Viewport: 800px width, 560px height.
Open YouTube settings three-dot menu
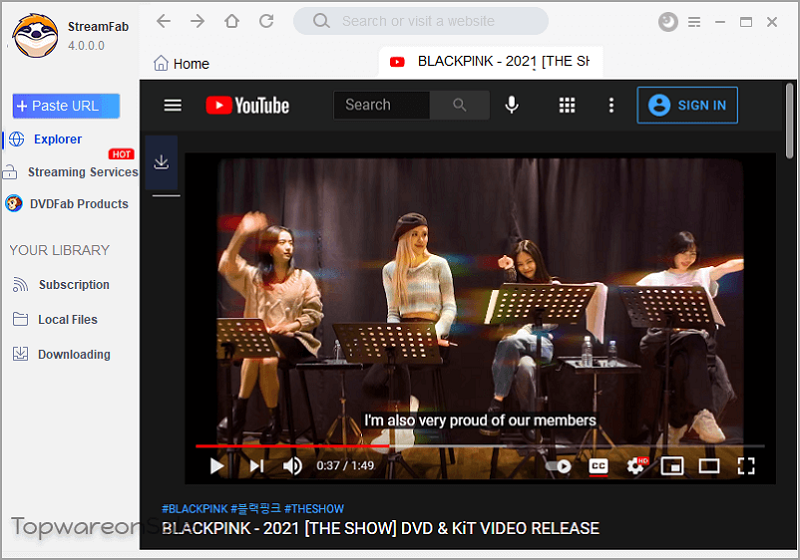coord(611,105)
